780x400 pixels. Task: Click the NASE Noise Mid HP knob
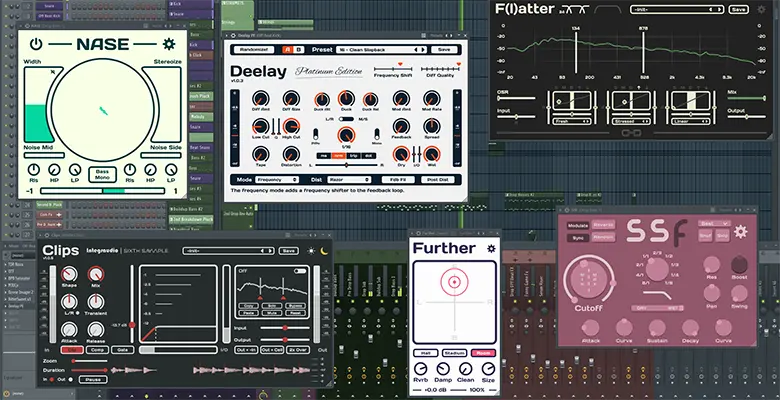click(54, 170)
